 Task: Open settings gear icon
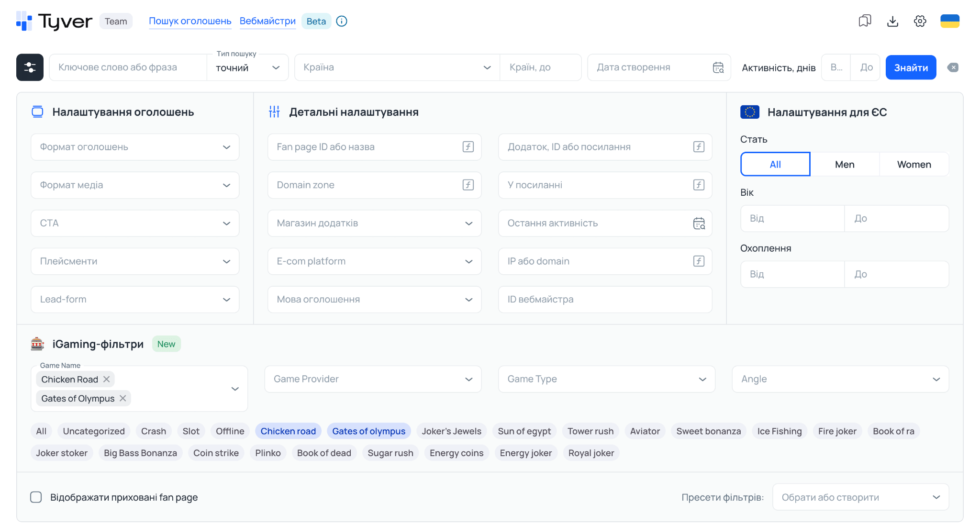pyautogui.click(x=920, y=21)
